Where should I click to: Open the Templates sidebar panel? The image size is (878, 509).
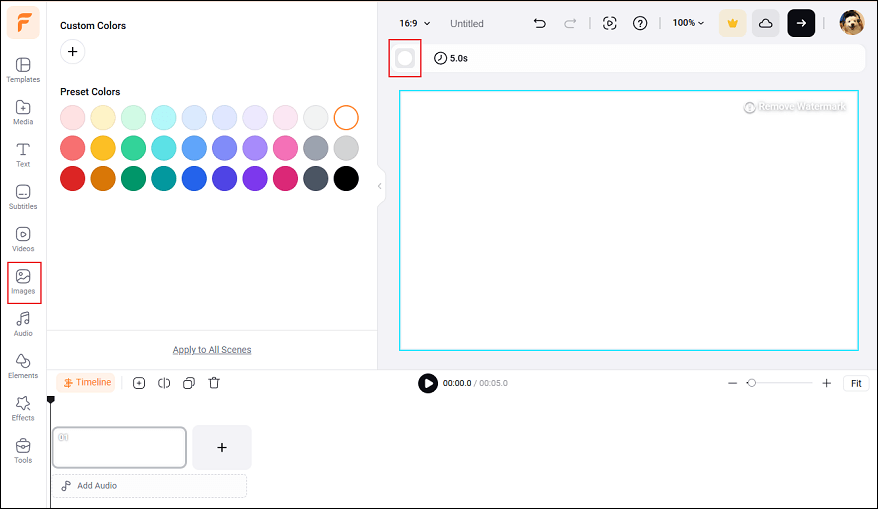click(23, 70)
